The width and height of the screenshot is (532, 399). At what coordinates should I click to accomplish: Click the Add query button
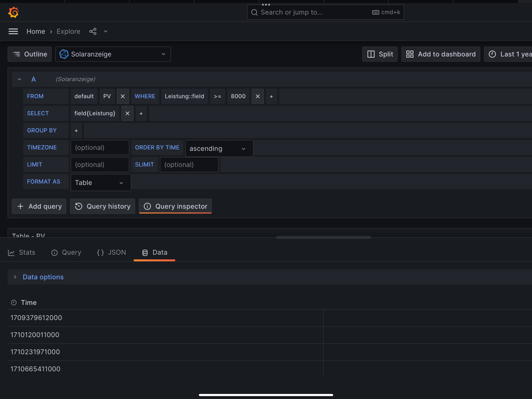[x=39, y=206]
